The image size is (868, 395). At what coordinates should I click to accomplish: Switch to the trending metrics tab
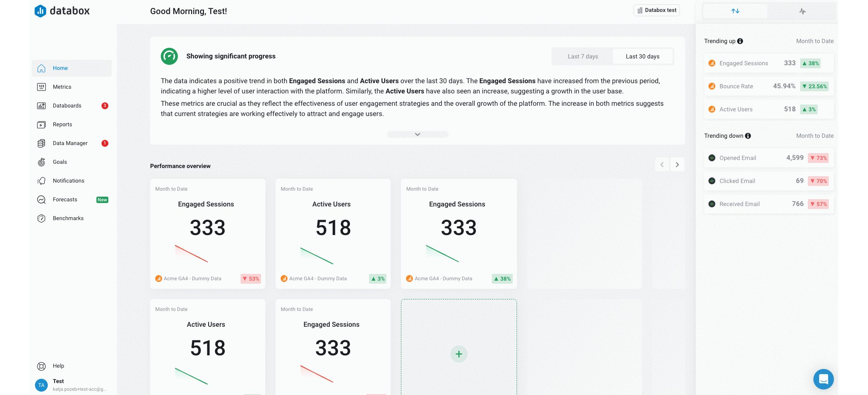point(735,11)
